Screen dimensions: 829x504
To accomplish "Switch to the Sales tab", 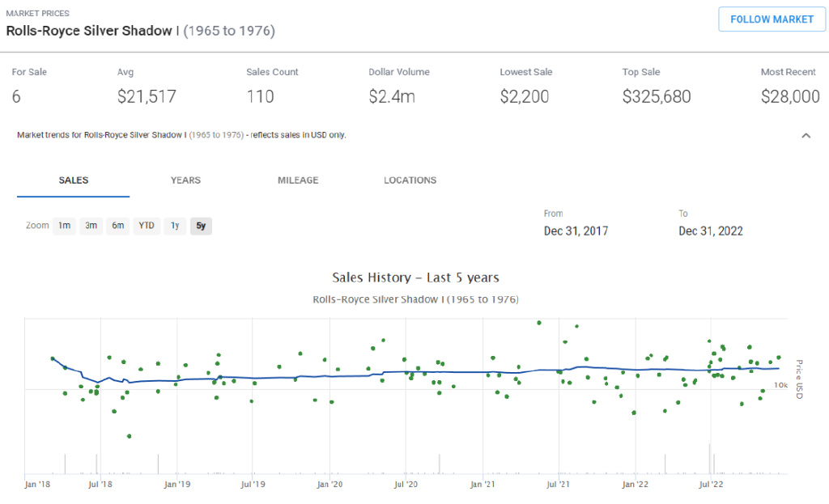I will click(74, 180).
